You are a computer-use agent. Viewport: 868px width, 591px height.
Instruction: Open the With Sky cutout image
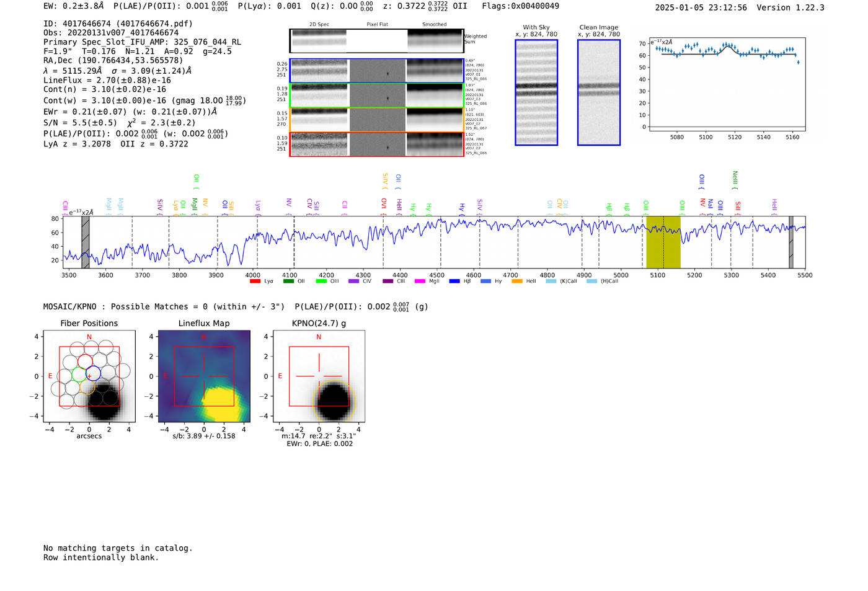click(x=536, y=93)
